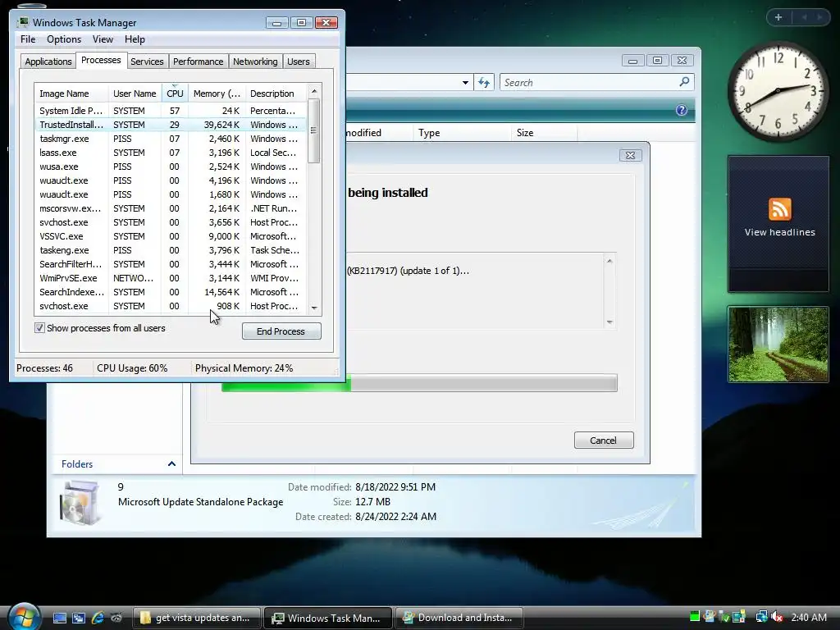This screenshot has width=840, height=630.
Task: Open Options menu in Task Manager
Action: [64, 39]
